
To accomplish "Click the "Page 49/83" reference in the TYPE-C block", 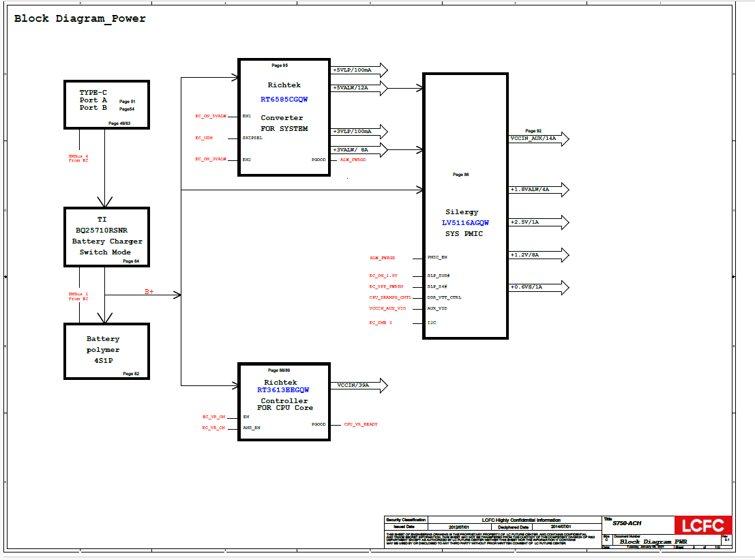I will click(119, 123).
